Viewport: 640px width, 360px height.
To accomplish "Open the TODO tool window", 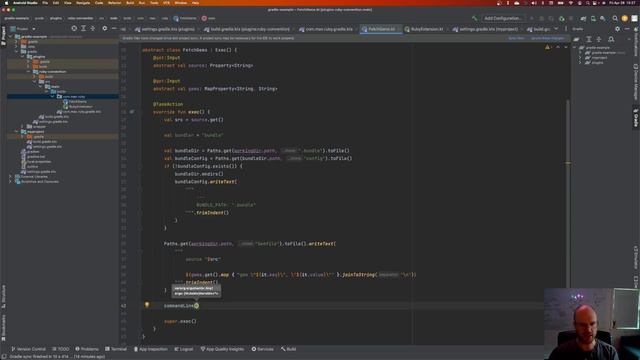I will [61, 349].
